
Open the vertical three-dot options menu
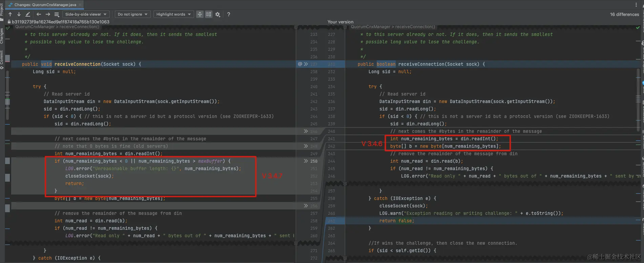tap(636, 5)
